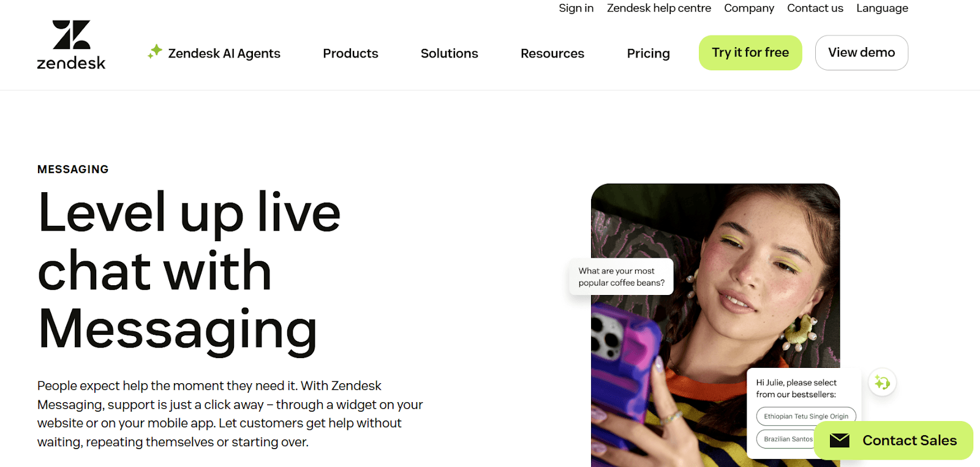This screenshot has height=467, width=980.
Task: Click the round AI sparkle chat icon
Action: tap(883, 383)
